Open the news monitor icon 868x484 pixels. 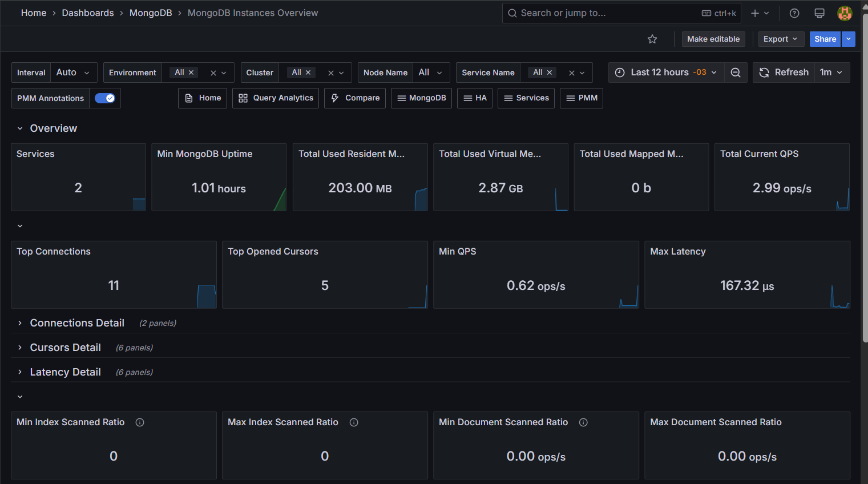tap(819, 13)
